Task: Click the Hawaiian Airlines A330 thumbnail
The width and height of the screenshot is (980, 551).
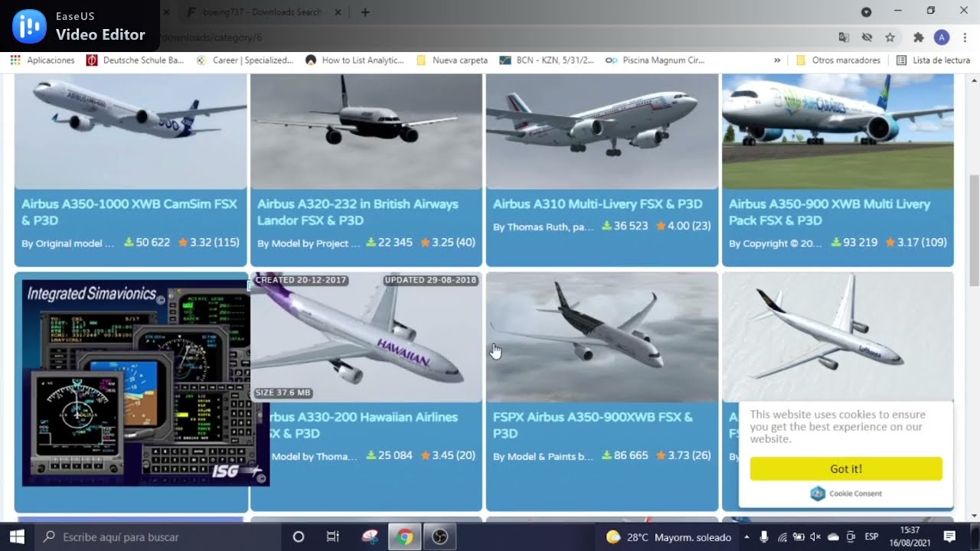Action: pos(366,337)
